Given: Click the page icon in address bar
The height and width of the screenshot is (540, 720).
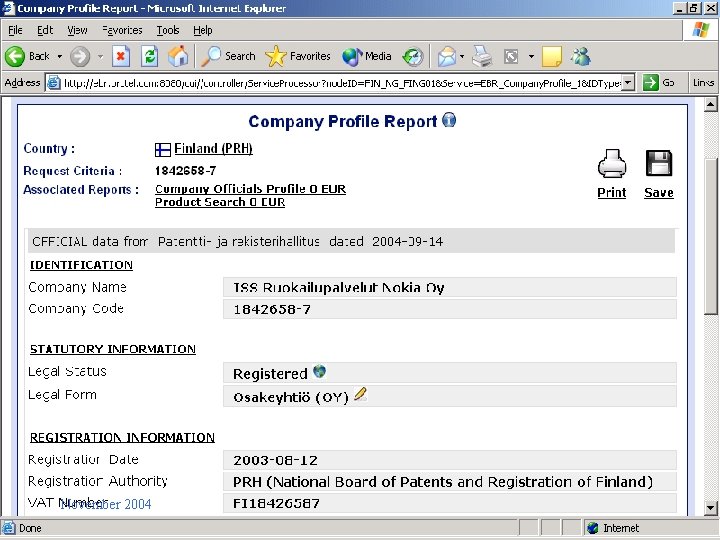Looking at the screenshot, I should 54,83.
